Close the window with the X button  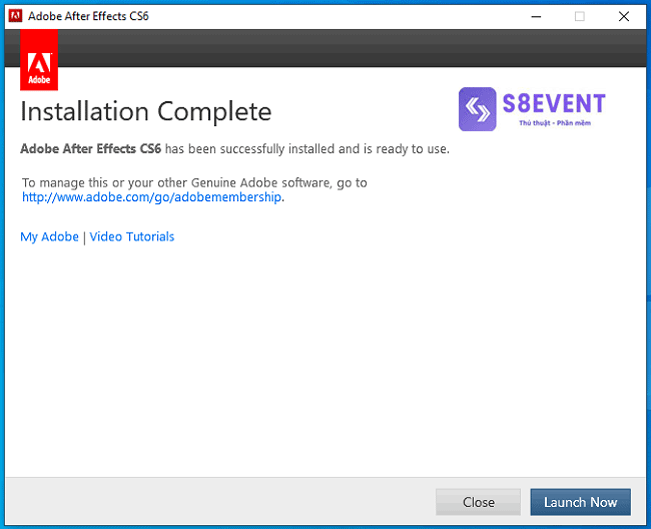point(624,17)
